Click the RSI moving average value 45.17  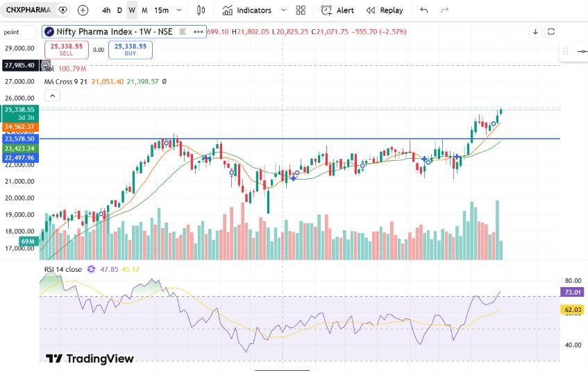[x=131, y=270]
